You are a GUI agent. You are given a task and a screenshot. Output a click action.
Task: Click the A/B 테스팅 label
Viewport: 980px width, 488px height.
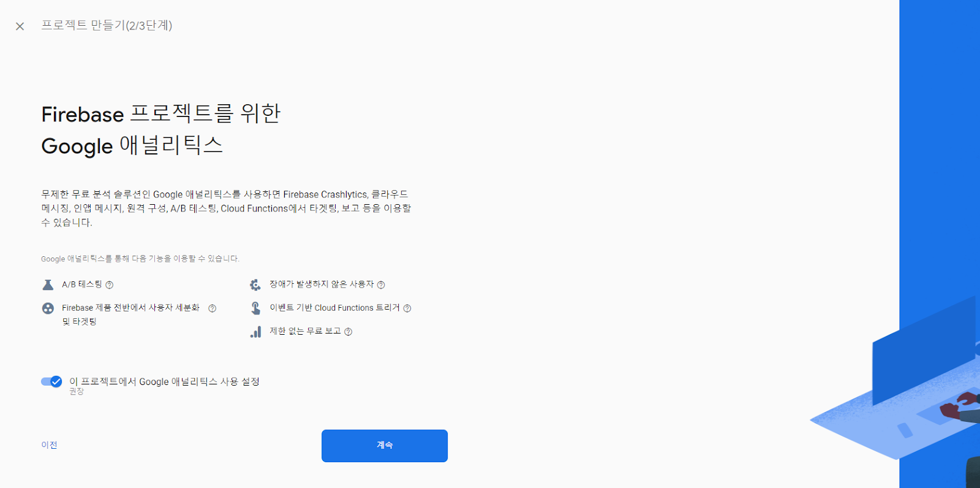click(82, 284)
